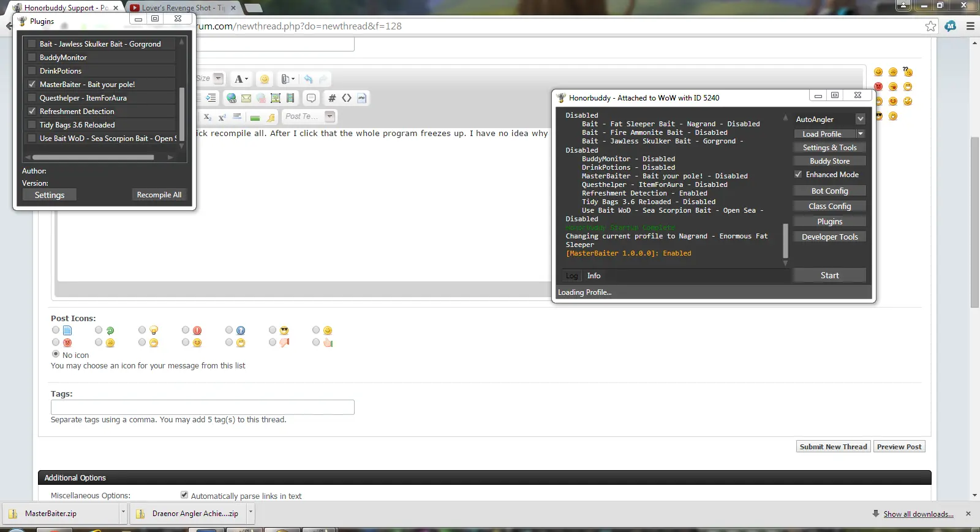Select the No icon radio button
Viewport: 980px width, 532px height.
click(56, 354)
